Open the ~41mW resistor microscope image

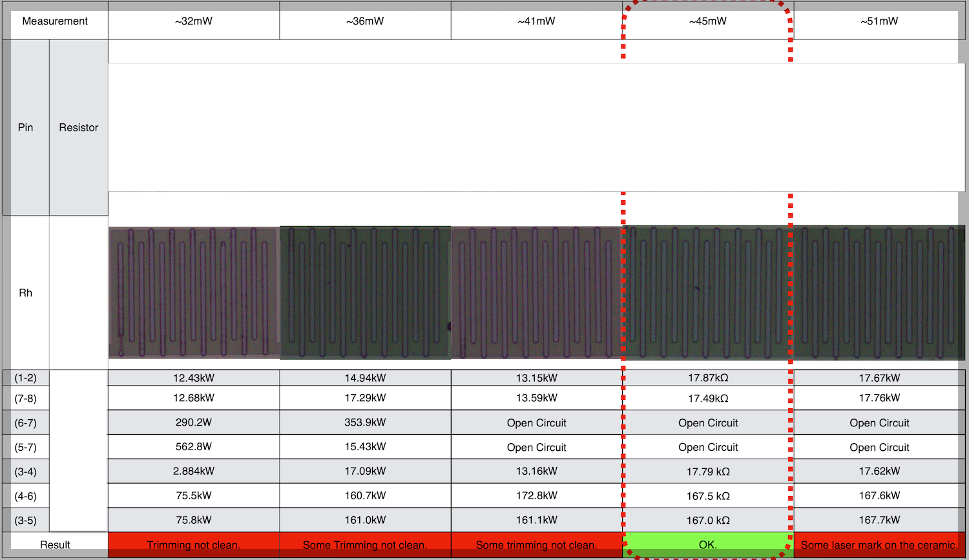point(536,292)
